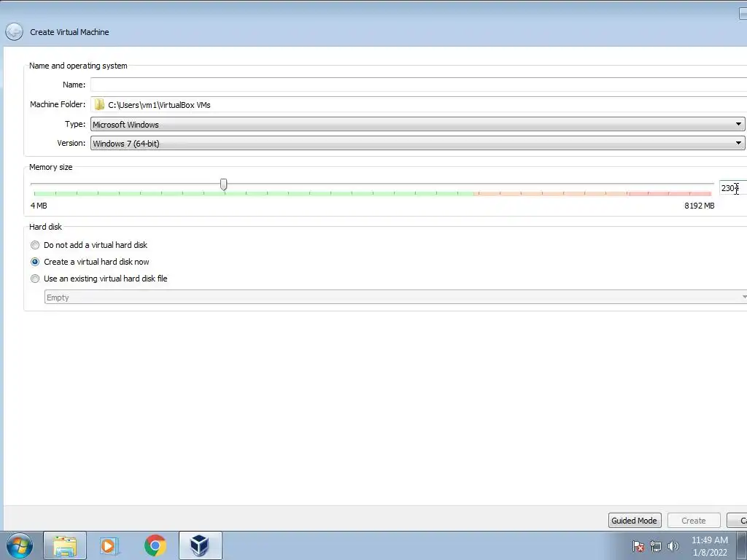The image size is (747, 560).
Task: Click the Hard disk group heading
Action: pos(46,227)
